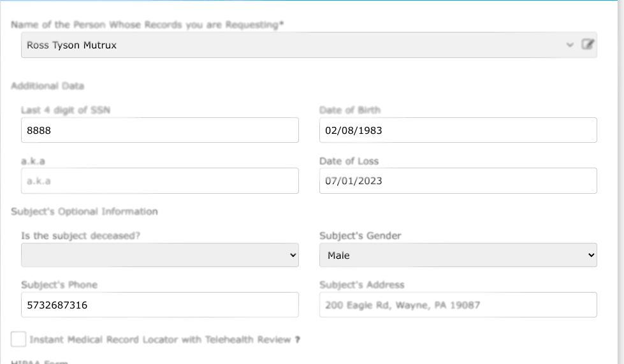Click the 'Date of Birth' label text
624x364 pixels.
coord(349,110)
